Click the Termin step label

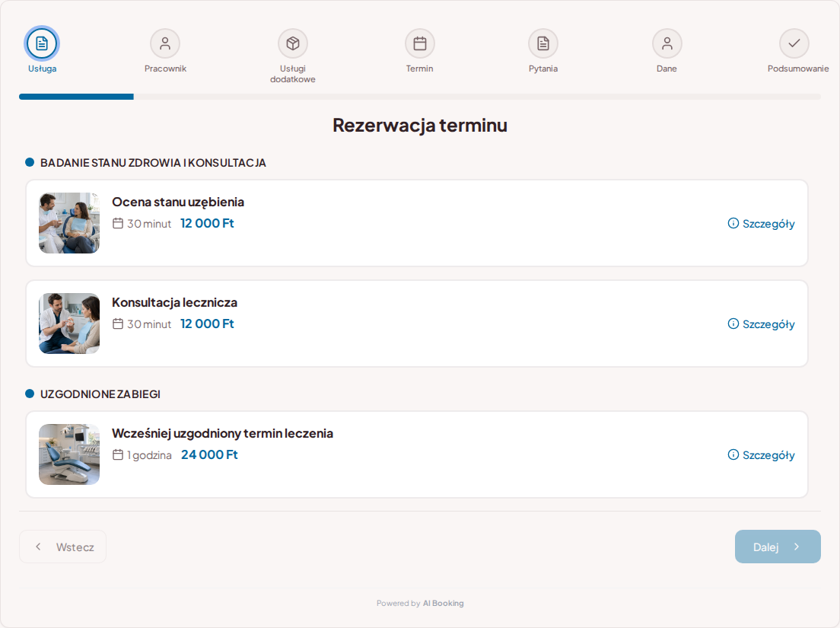[x=419, y=69]
